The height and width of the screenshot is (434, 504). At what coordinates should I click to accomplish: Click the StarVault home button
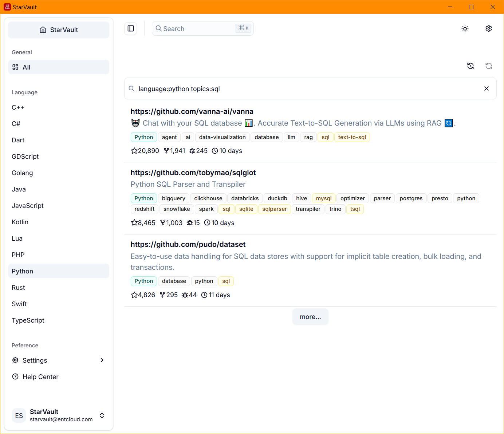[x=59, y=30]
